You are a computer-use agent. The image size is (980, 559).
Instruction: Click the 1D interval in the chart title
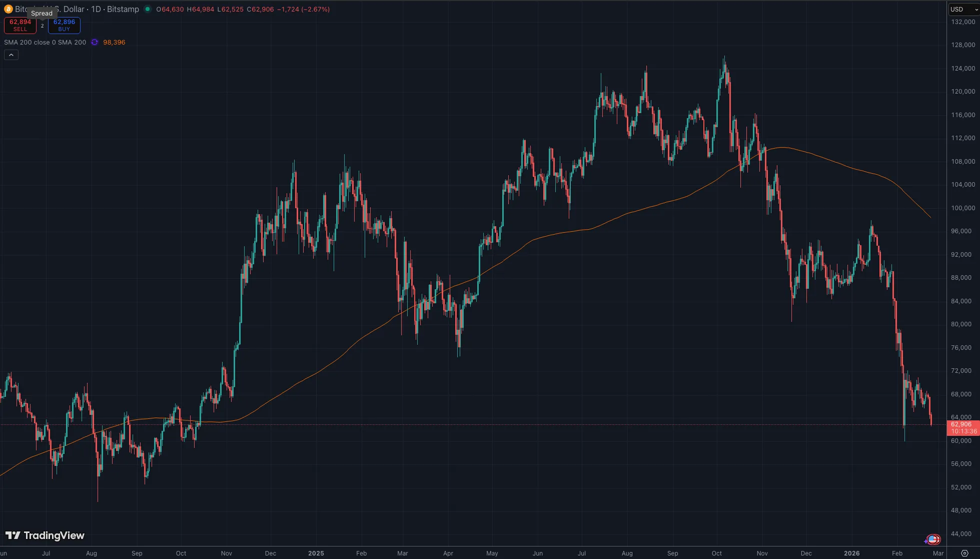tap(96, 9)
